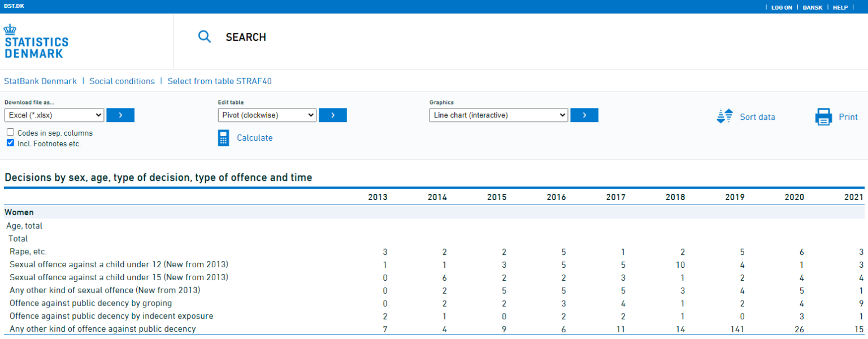Open the HELP menu item
The width and height of the screenshot is (868, 339).
pyautogui.click(x=840, y=7)
